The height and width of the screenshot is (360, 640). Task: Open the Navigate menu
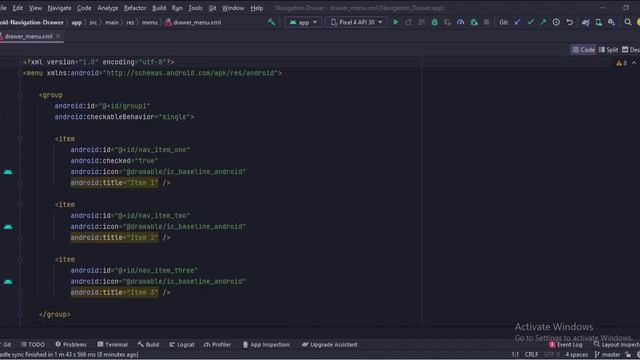click(59, 8)
